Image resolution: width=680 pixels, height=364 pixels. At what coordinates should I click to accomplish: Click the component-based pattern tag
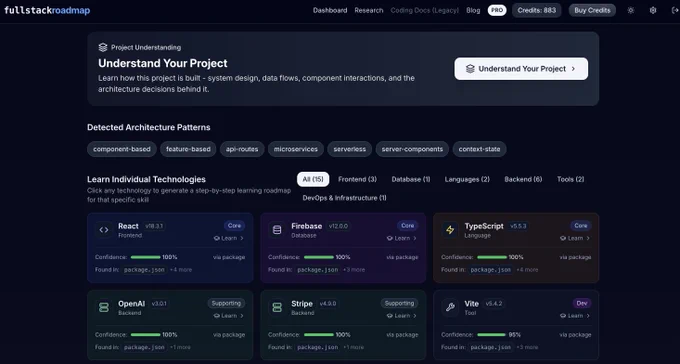(122, 149)
